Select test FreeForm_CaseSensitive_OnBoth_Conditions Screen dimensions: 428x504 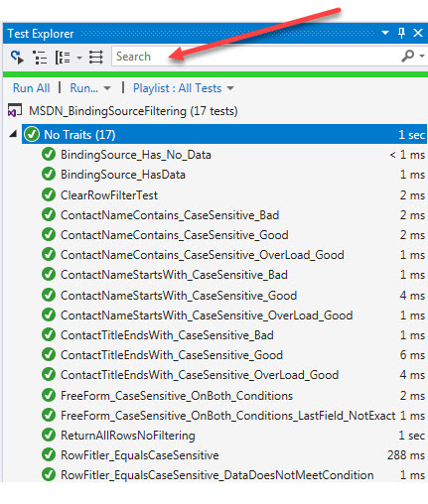click(177, 396)
